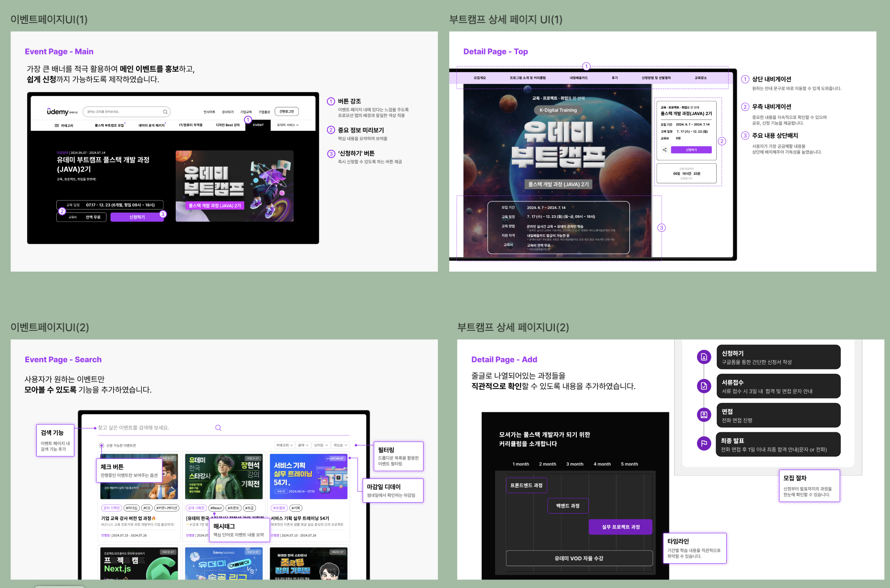Go to the 모집개요 section tab

[x=480, y=78]
